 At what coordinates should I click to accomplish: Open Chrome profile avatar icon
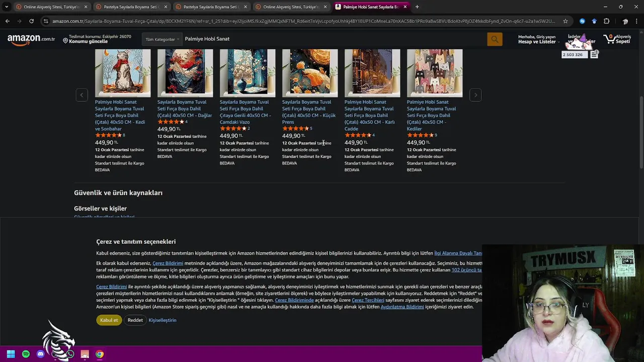(x=625, y=21)
